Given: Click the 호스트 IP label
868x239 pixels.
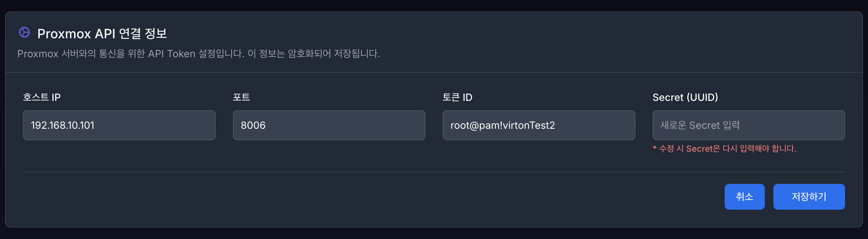Looking at the screenshot, I should point(42,97).
